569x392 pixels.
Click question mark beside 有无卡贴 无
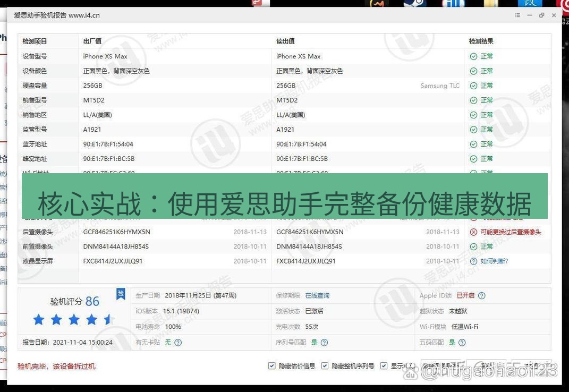click(176, 342)
